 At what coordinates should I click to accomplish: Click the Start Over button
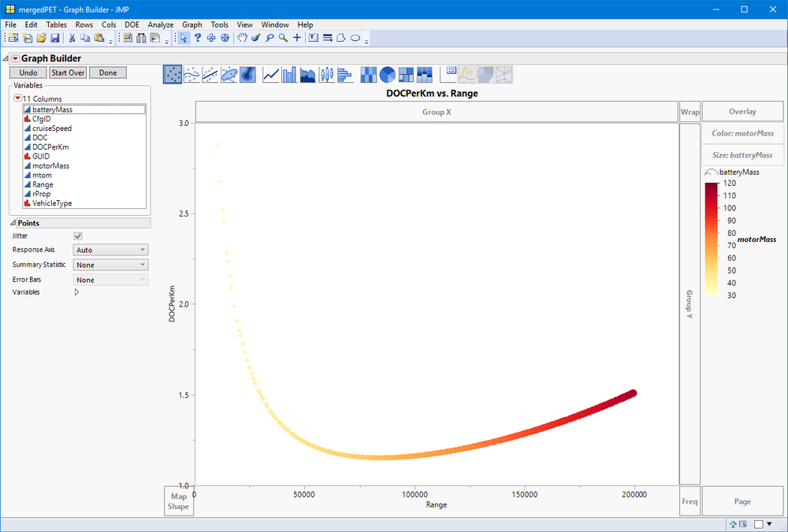pyautogui.click(x=68, y=73)
